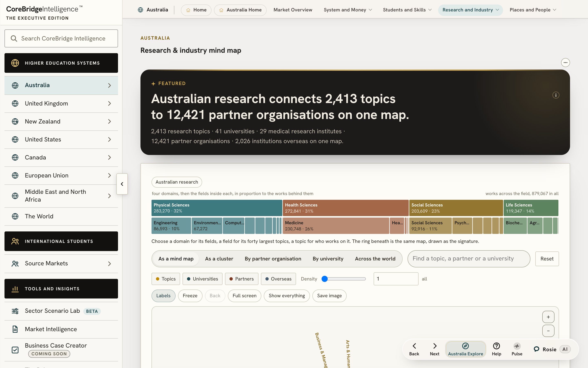Switch to By partner organisation view

click(x=273, y=259)
